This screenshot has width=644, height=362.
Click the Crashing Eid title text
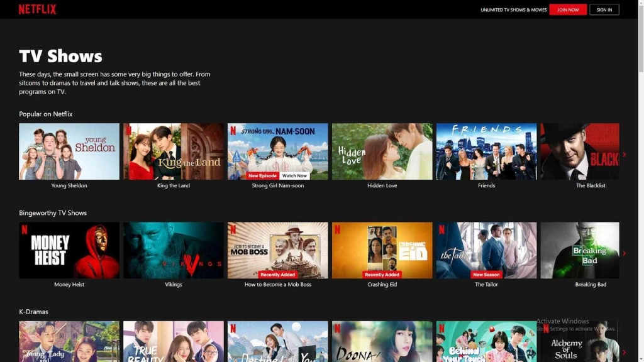tap(382, 285)
